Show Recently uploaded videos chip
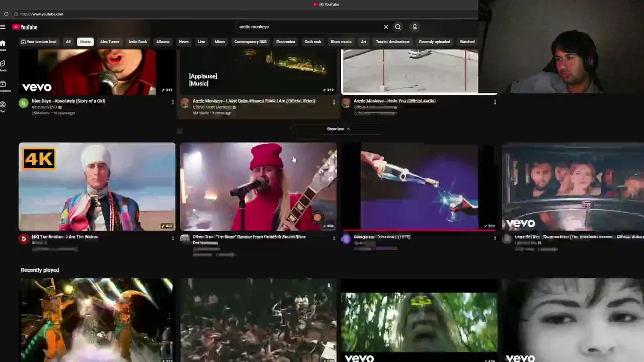644x362 pixels. (435, 42)
